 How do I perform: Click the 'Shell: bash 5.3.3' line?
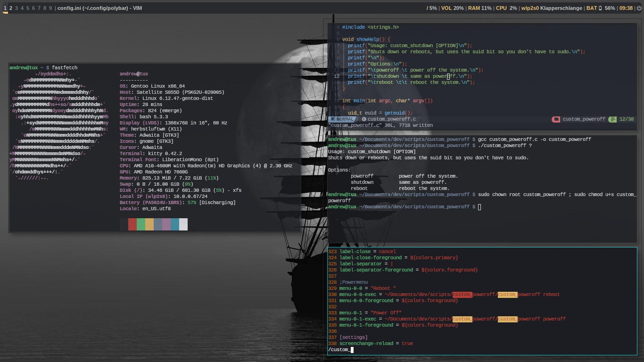(144, 117)
